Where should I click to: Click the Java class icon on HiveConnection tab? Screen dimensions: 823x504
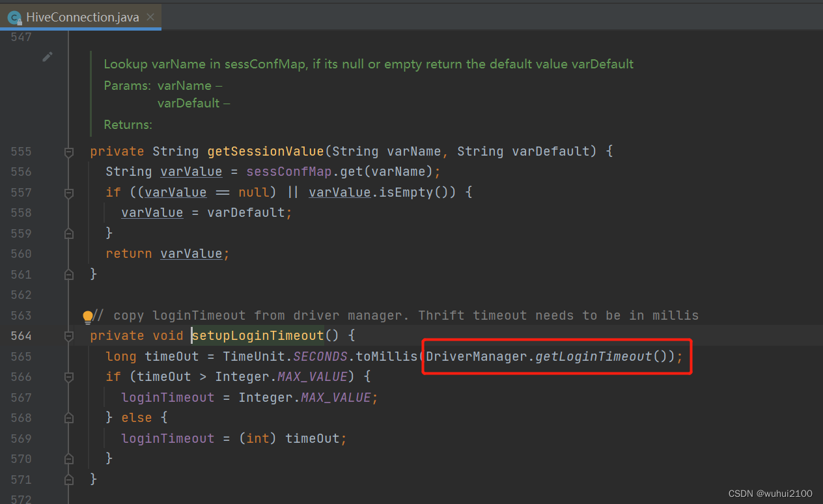click(x=14, y=18)
